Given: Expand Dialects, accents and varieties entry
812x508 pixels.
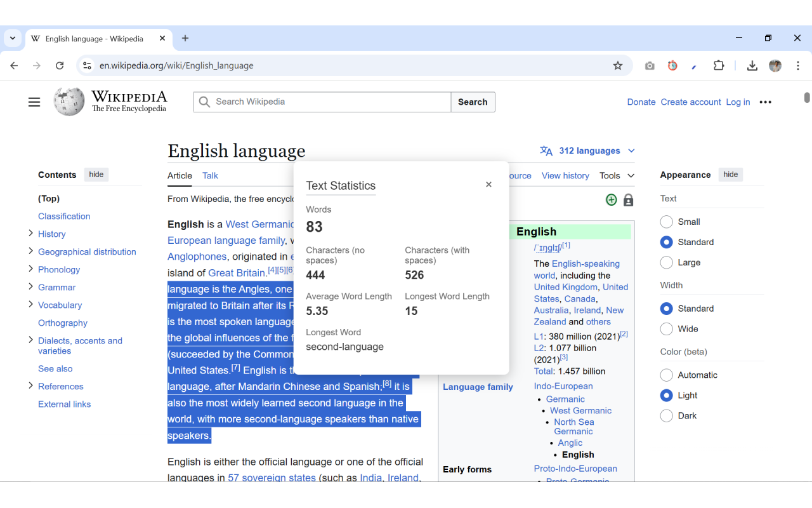Looking at the screenshot, I should click(x=30, y=340).
